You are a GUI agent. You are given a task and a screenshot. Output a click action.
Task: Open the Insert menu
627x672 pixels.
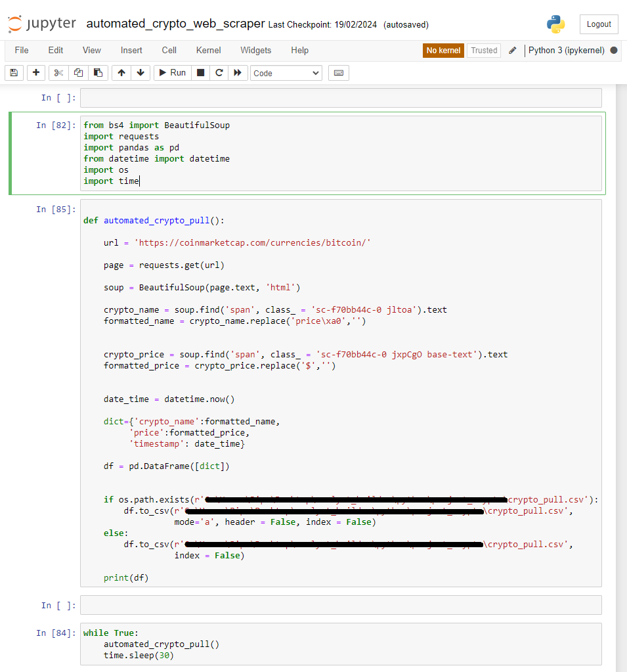[x=131, y=50]
